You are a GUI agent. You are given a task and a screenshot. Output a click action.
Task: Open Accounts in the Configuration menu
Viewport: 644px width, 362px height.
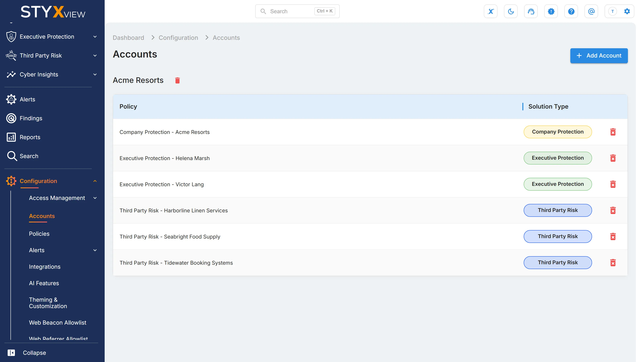coord(42,216)
